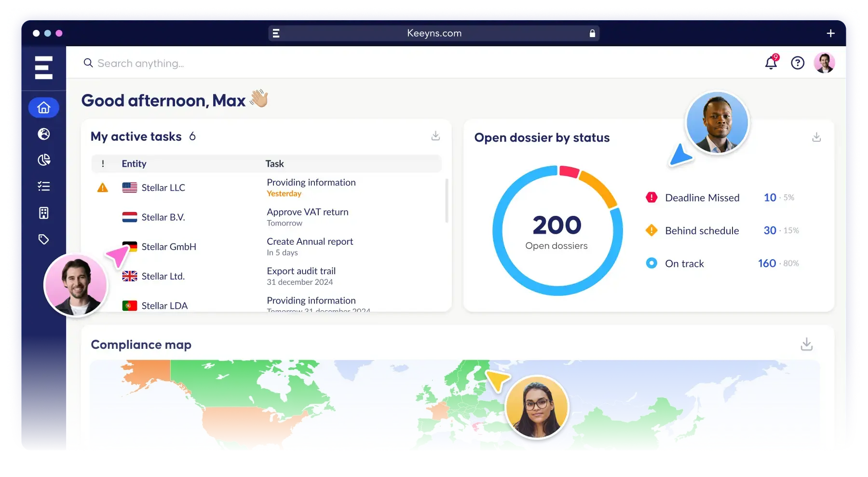This screenshot has width=868, height=477.
Task: Click the Keeyns logo in the sidebar
Action: tap(43, 67)
